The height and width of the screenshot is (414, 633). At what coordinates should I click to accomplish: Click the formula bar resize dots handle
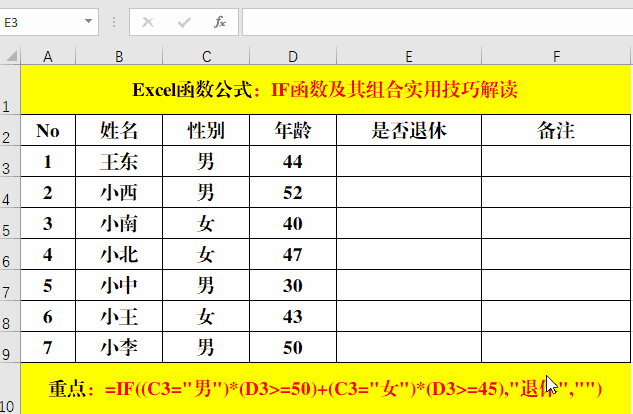(114, 22)
